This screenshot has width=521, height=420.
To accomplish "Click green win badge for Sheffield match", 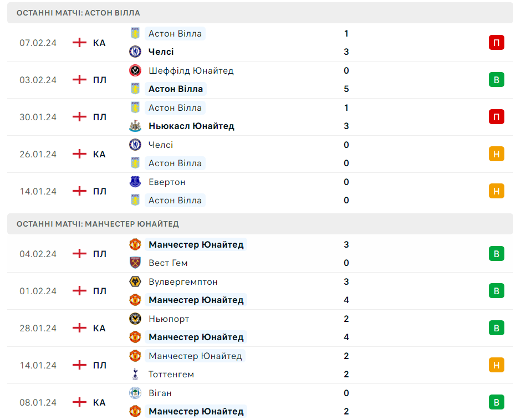I will 496,80.
